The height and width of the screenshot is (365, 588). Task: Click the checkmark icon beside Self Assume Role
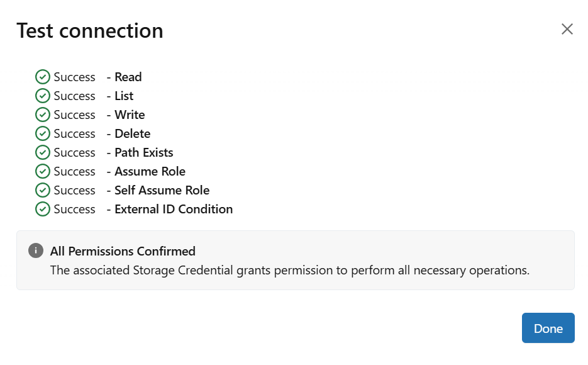[43, 190]
